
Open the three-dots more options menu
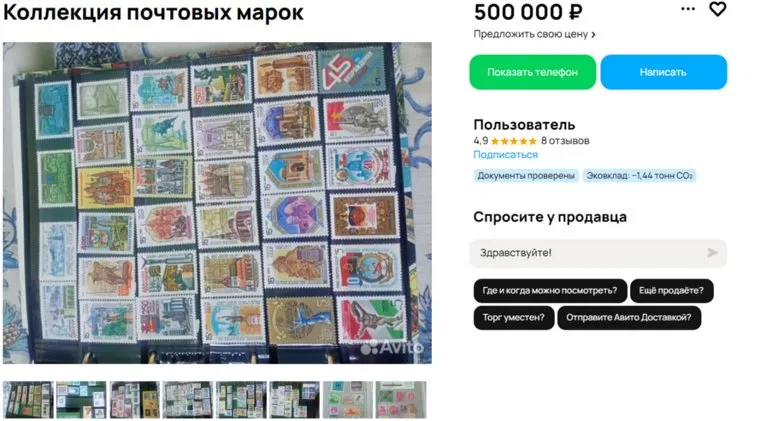(x=688, y=9)
